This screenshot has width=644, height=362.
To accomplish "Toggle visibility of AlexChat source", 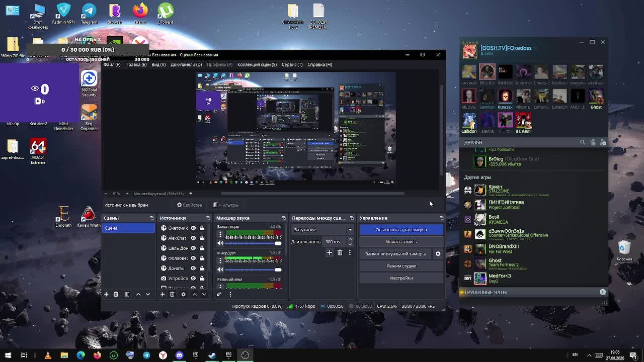I will (193, 238).
